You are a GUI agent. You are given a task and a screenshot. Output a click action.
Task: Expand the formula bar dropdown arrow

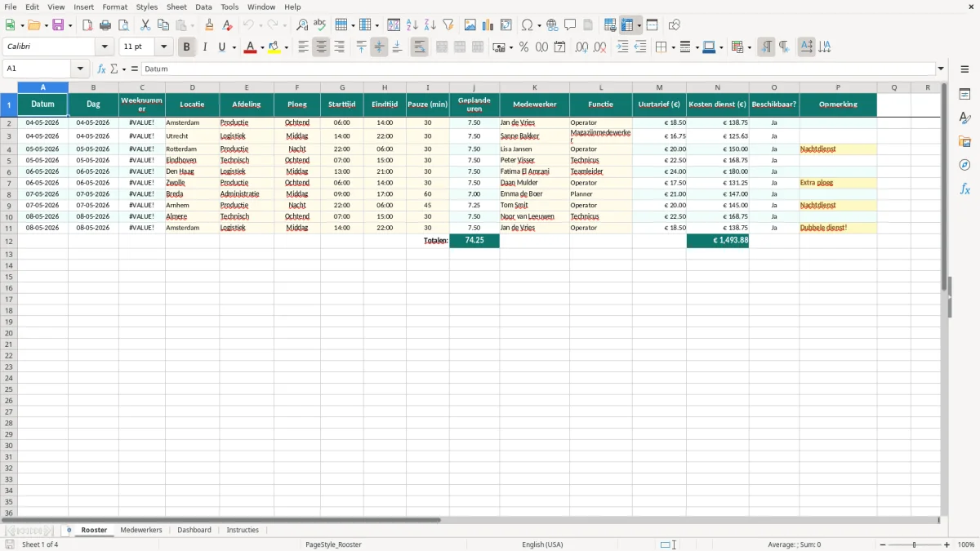coord(941,69)
